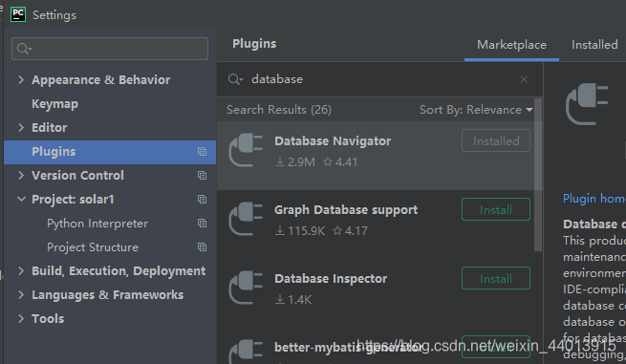Expand Build, Execution, Deployment section
Screen dimensions: 626x364
[x=21, y=271]
